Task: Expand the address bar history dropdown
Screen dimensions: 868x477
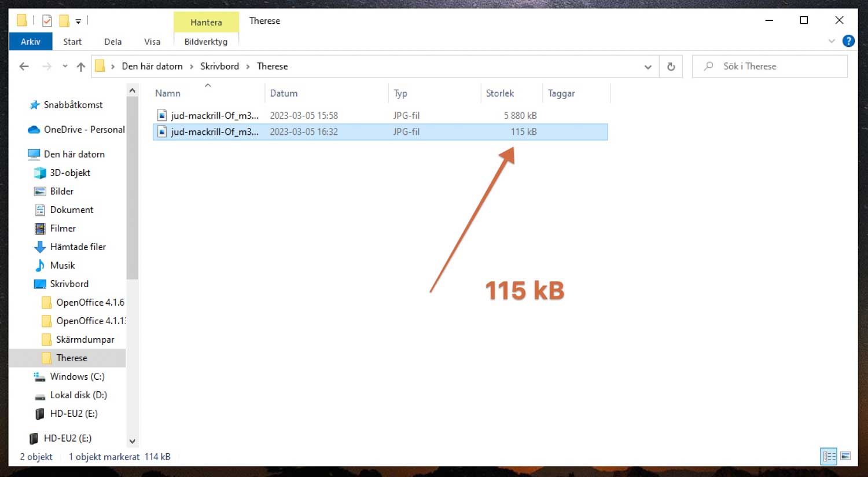Action: [648, 67]
